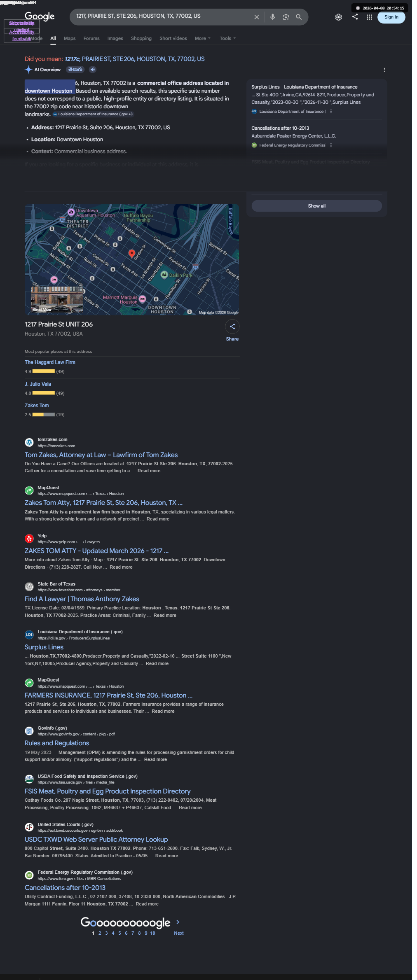
Task: Share the 1217 Prairie St location
Action: click(232, 327)
